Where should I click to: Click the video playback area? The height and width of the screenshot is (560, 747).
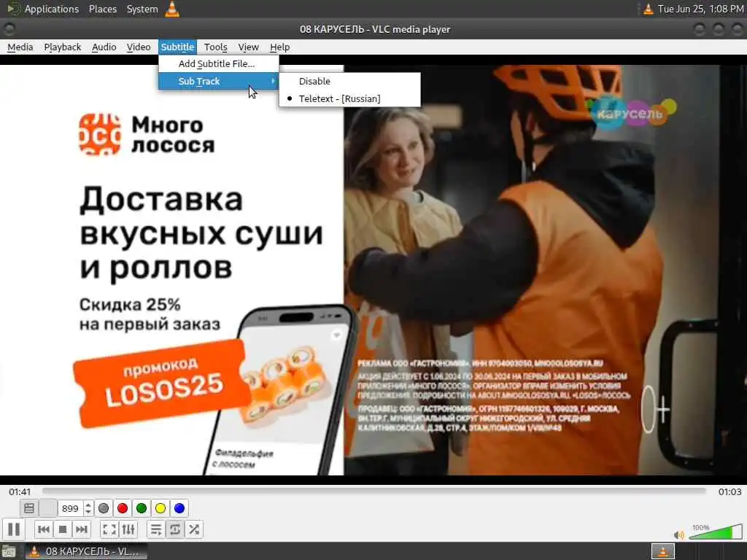coord(373,270)
